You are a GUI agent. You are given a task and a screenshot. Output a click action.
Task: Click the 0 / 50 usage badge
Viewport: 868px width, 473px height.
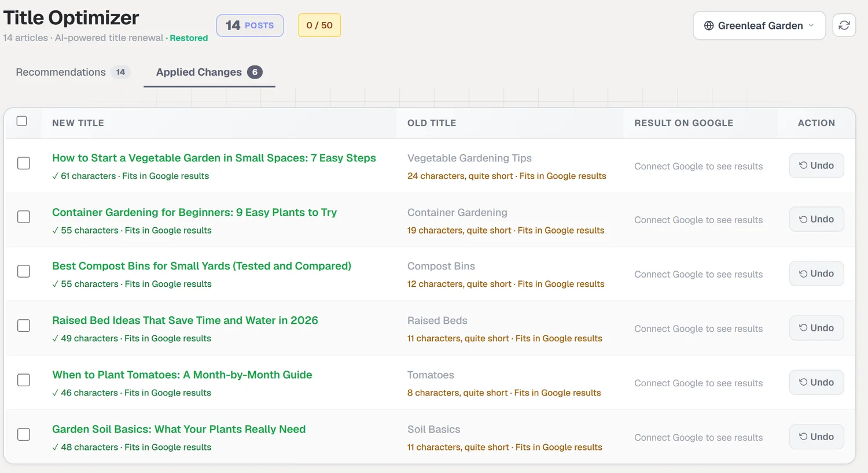[319, 25]
